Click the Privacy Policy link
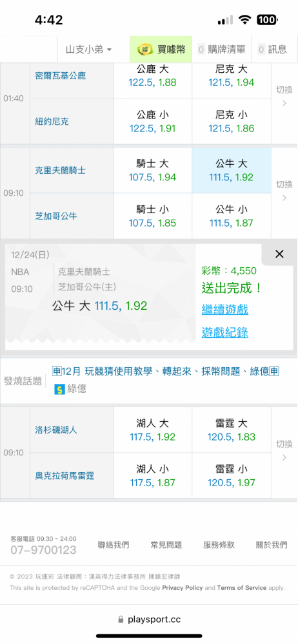 (x=183, y=588)
